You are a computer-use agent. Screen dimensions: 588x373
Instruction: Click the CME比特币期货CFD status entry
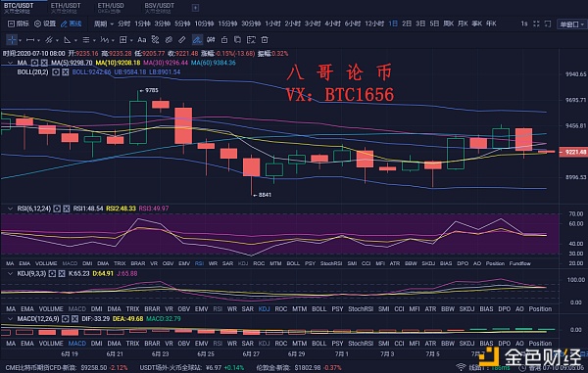click(x=67, y=368)
